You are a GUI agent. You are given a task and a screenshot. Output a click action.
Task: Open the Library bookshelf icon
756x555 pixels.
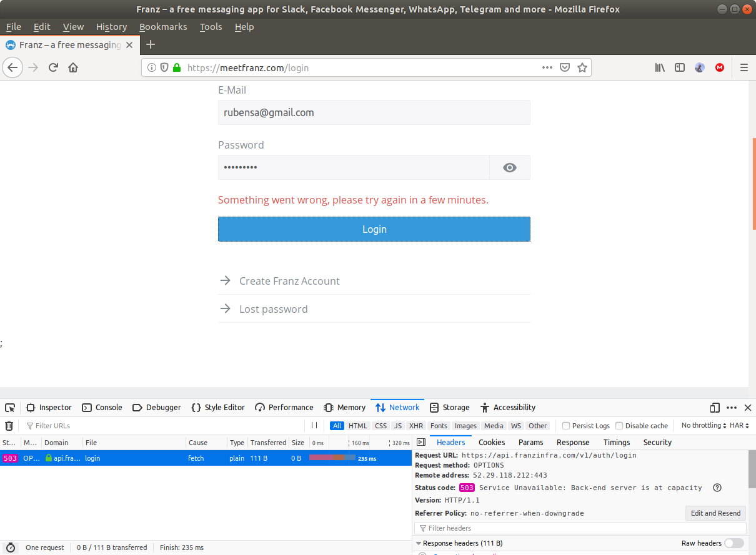[660, 67]
